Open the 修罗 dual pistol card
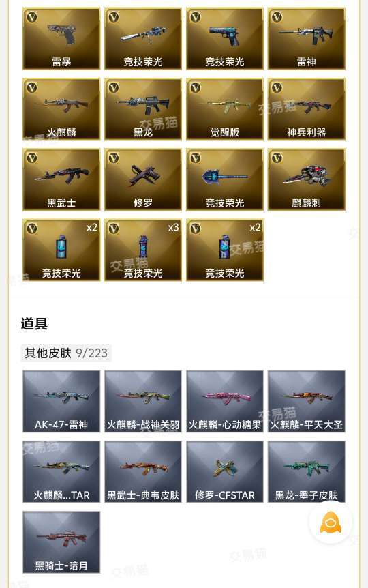The image size is (368, 588). click(143, 179)
